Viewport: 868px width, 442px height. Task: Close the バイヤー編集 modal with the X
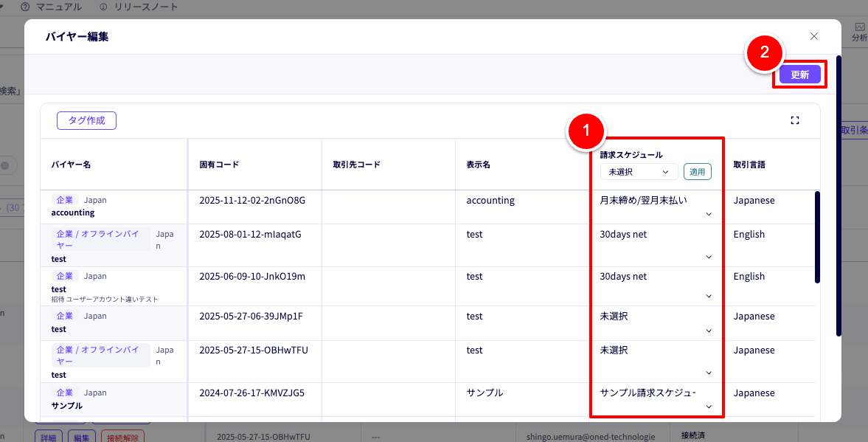[x=813, y=36]
